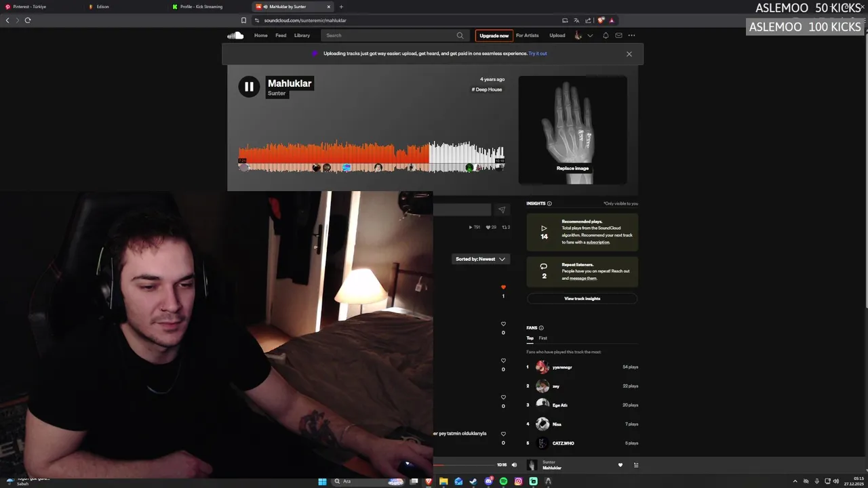Open Spotify from taskbar
Screen dimensions: 868x488
503,481
